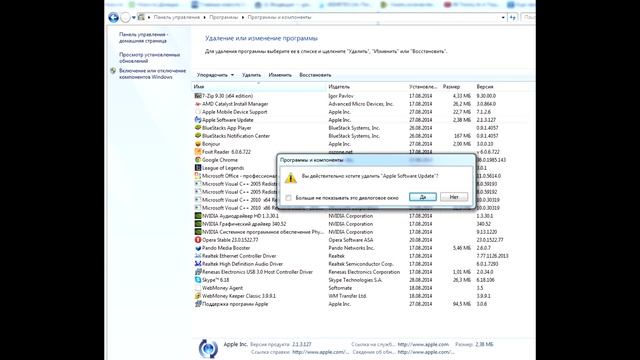Open 'Панель управления - домашняя страница' link

[143, 38]
